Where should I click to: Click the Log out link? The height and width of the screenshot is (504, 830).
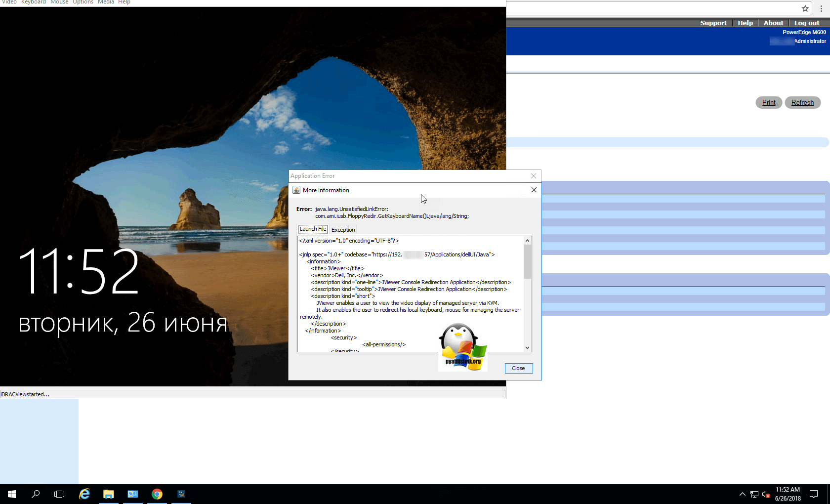806,23
